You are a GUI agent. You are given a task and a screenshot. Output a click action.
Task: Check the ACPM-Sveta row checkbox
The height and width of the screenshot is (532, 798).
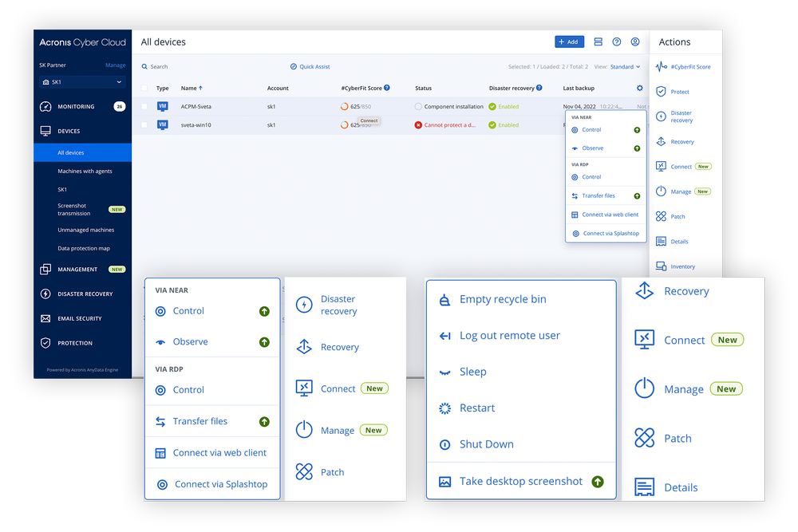point(144,106)
